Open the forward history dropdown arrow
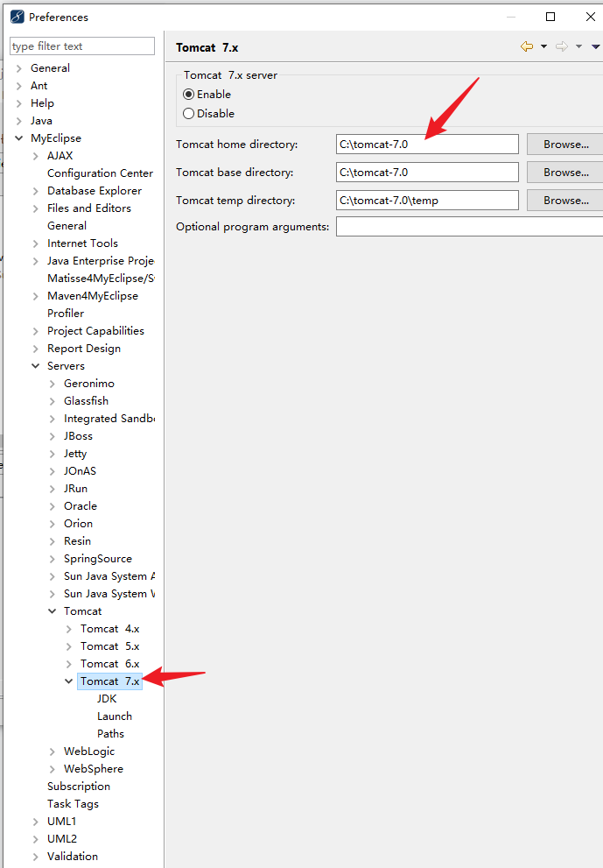This screenshot has height=868, width=603. pyautogui.click(x=578, y=46)
